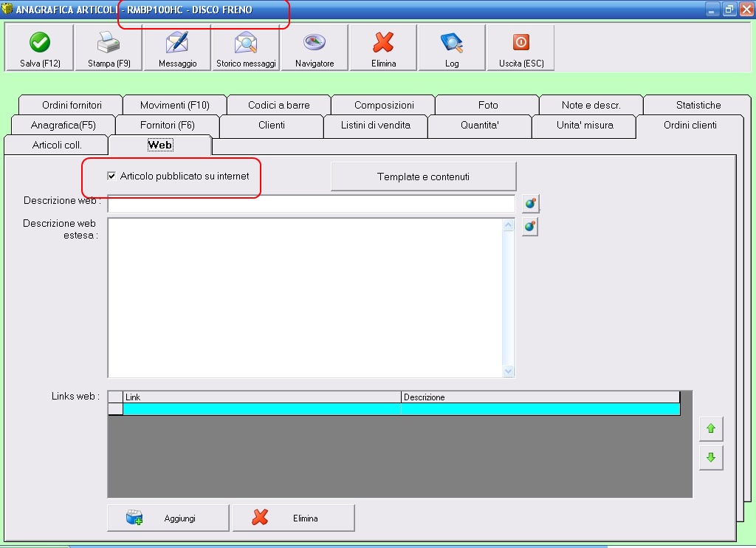
Task: Switch to the Unita' misura tab
Action: 585,126
